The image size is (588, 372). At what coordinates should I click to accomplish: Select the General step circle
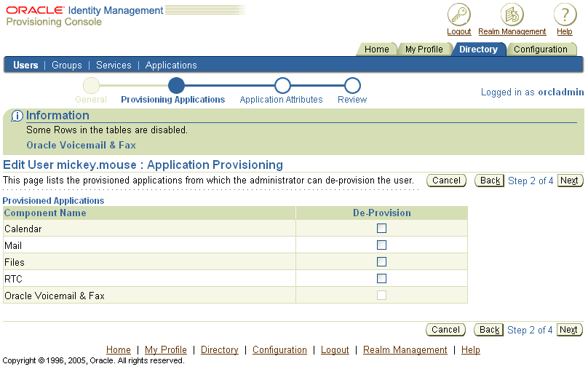[x=91, y=86]
